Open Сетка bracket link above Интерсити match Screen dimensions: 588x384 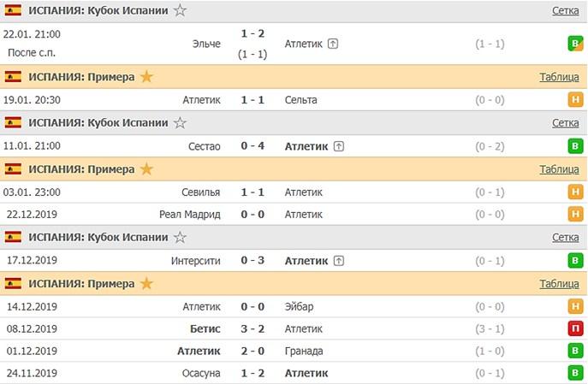[565, 237]
